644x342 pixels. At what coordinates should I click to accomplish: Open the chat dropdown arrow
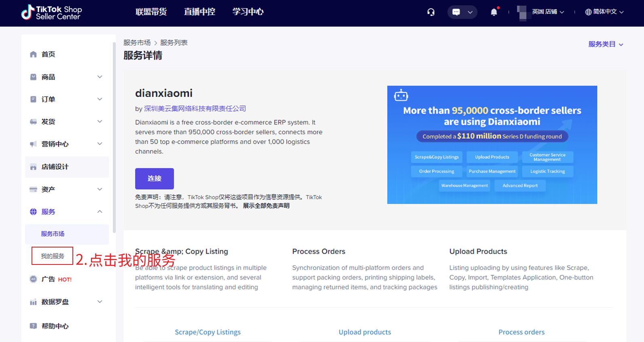(470, 12)
